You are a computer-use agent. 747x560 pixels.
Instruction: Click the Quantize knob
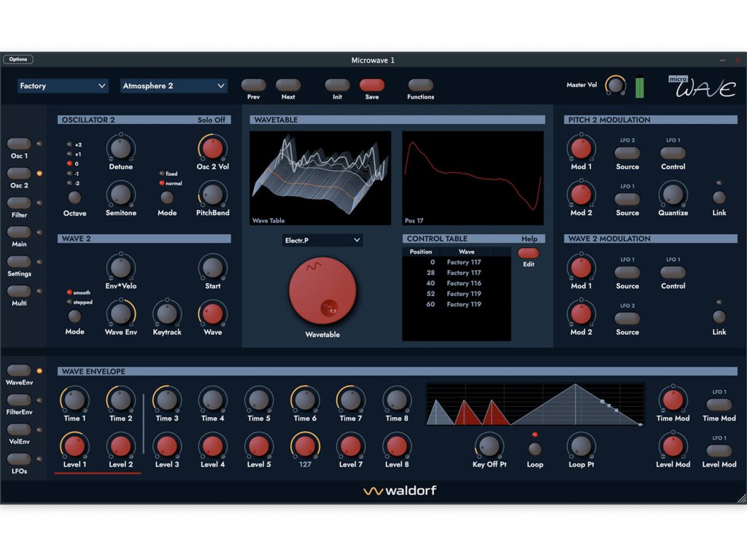673,194
